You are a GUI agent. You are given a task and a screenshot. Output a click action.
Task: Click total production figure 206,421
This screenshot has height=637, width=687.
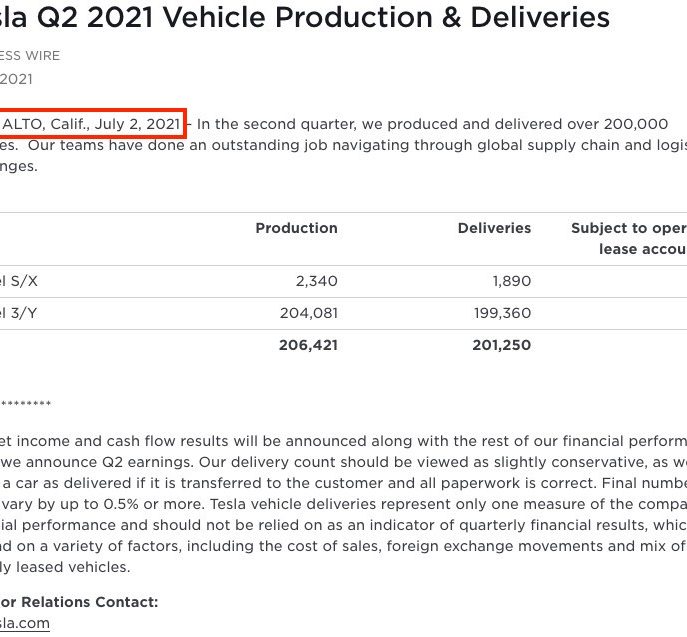pyautogui.click(x=308, y=345)
